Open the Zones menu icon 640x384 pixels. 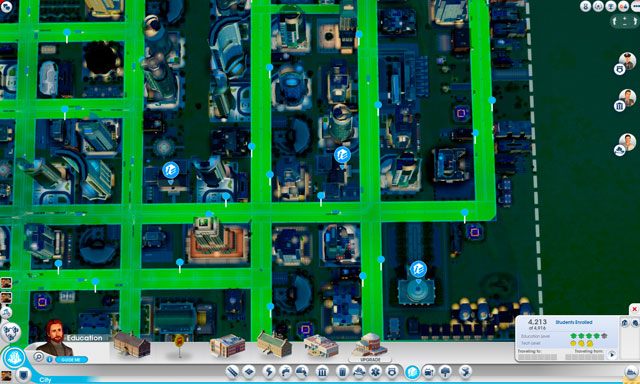[x=249, y=372]
